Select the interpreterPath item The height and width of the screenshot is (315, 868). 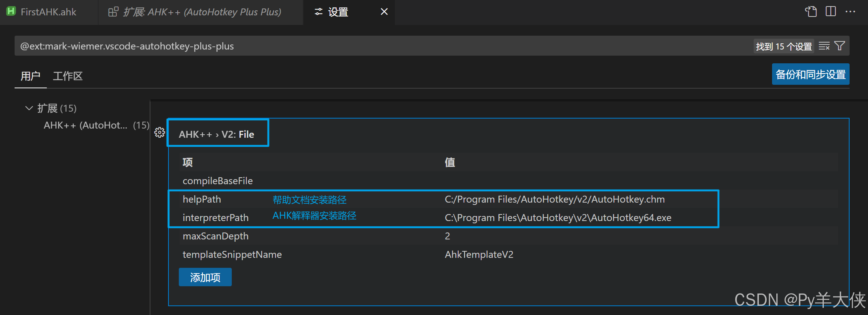(216, 218)
